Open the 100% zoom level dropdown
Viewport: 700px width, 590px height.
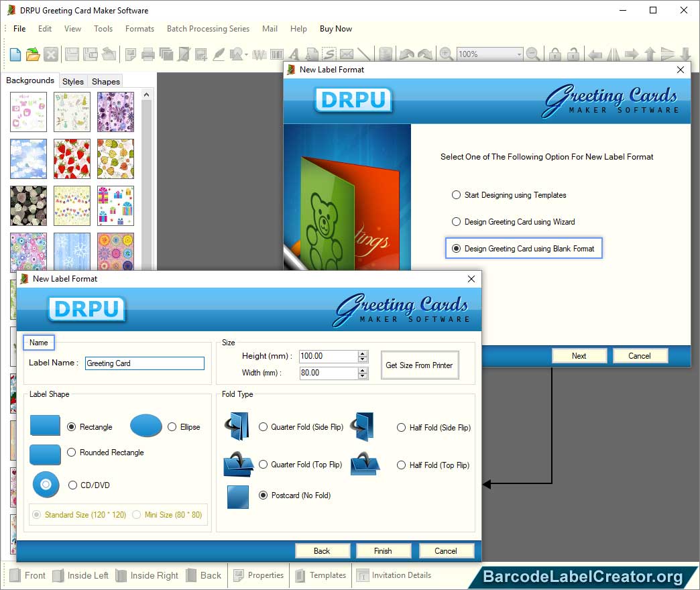(x=519, y=54)
